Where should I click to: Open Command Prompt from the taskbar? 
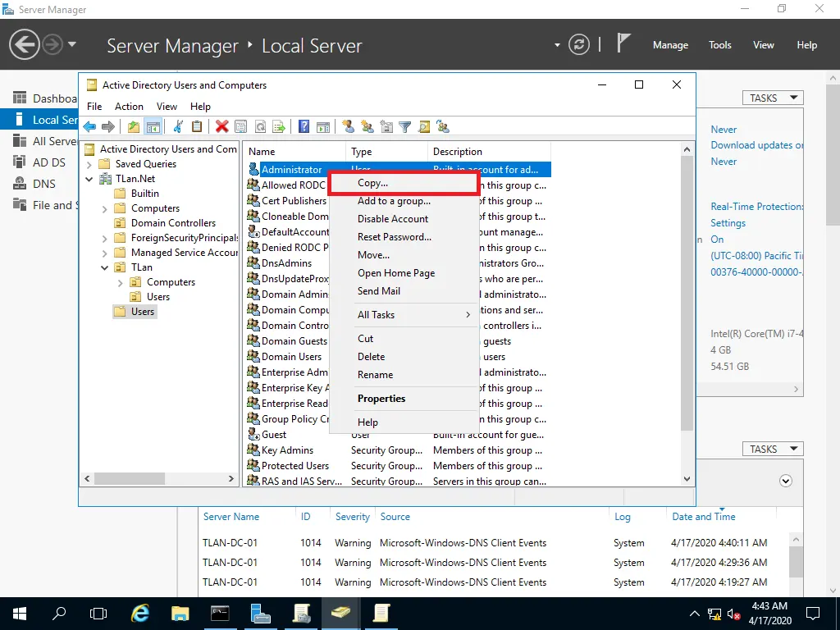coord(220,614)
